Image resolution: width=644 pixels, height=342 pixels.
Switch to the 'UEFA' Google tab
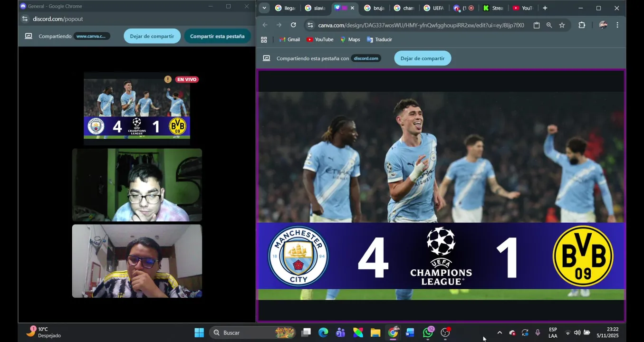(x=434, y=8)
